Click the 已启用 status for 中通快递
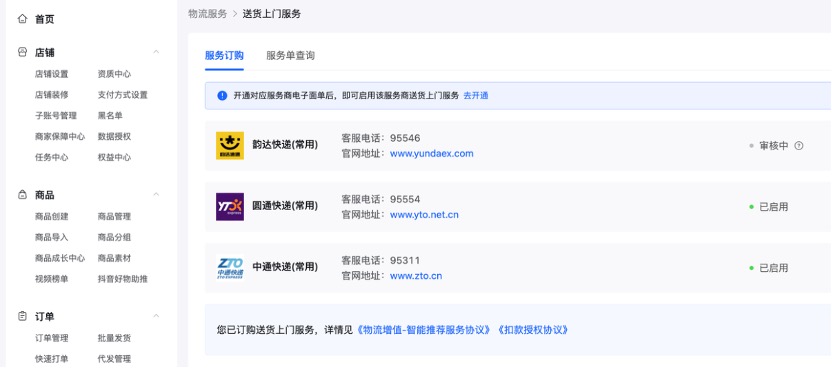Viewport: 832px width, 368px height. click(774, 268)
